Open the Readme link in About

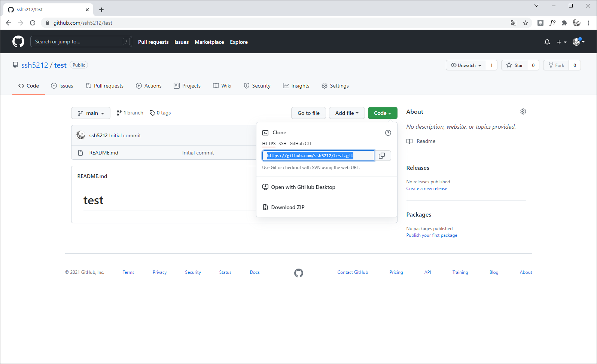coord(421,141)
